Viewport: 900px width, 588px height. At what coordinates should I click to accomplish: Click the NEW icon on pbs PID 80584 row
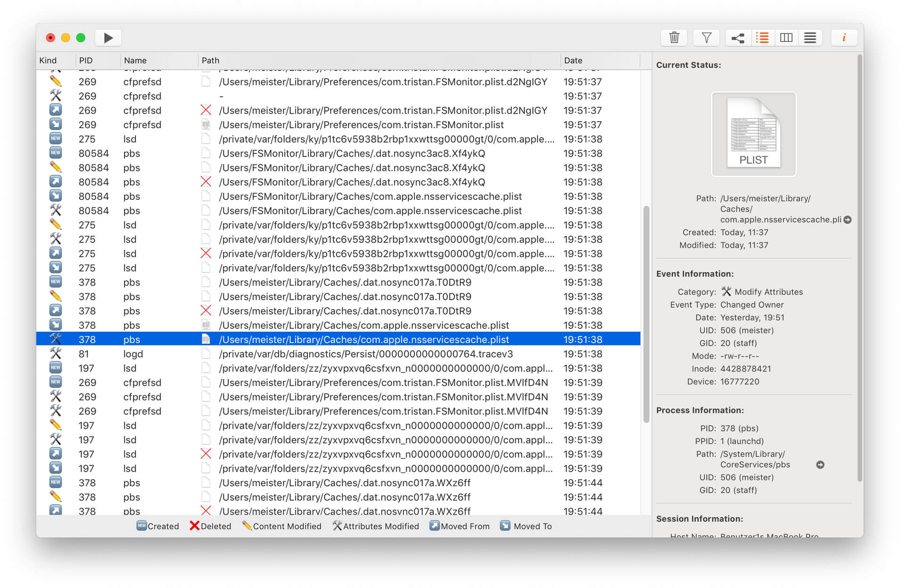pos(55,153)
